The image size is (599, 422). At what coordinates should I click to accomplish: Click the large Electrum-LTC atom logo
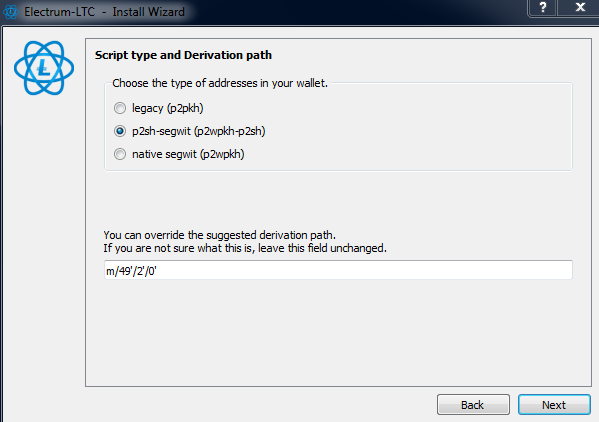pyautogui.click(x=44, y=68)
